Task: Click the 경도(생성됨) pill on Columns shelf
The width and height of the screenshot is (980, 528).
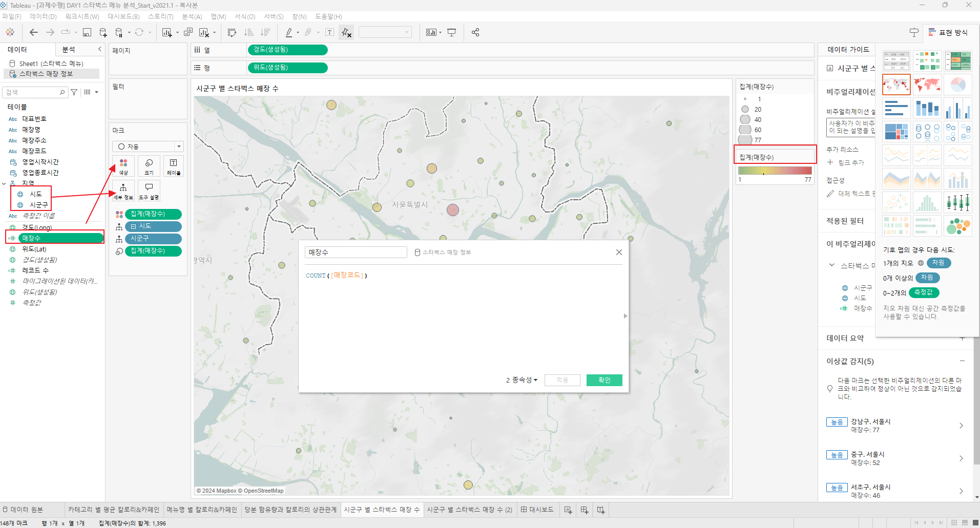Action: point(287,50)
